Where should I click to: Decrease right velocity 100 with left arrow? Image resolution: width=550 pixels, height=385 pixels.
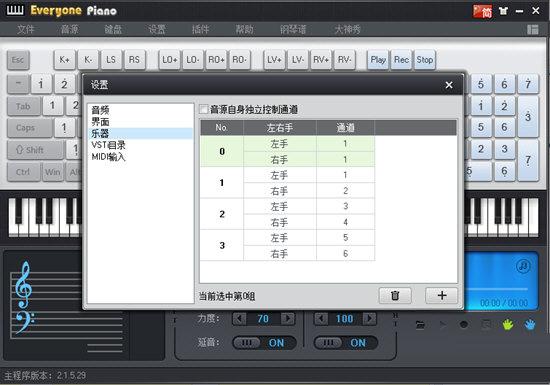coord(321,319)
